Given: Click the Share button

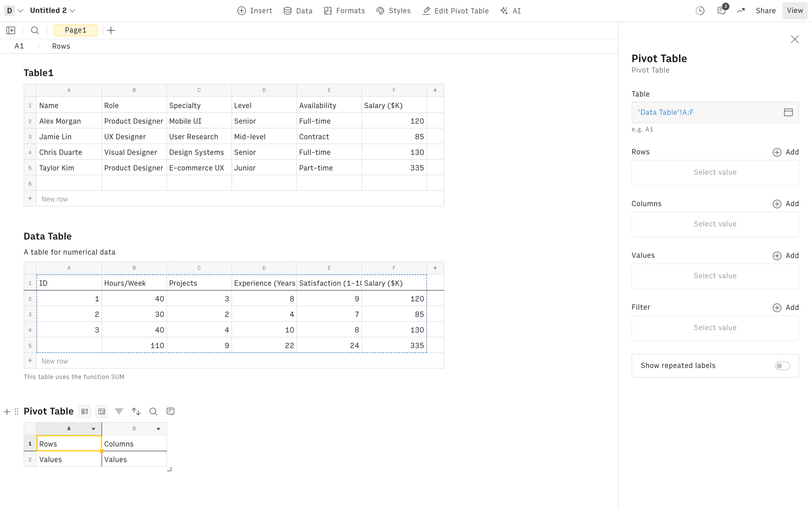Looking at the screenshot, I should pyautogui.click(x=765, y=11).
